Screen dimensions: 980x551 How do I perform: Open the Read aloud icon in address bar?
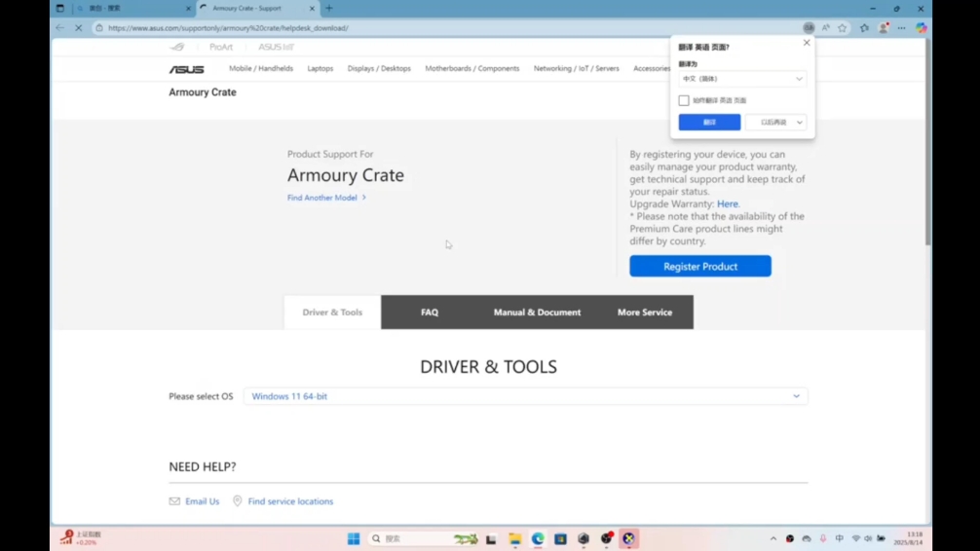point(826,28)
